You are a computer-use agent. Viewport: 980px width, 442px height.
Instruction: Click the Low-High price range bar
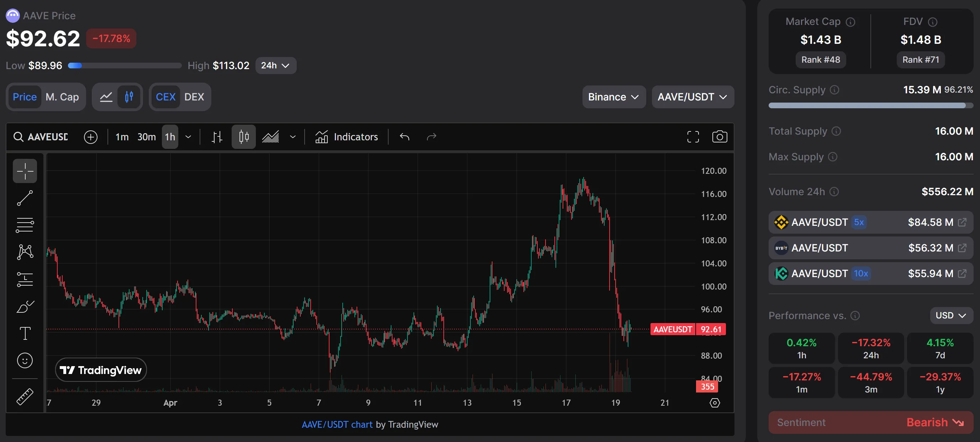point(124,66)
